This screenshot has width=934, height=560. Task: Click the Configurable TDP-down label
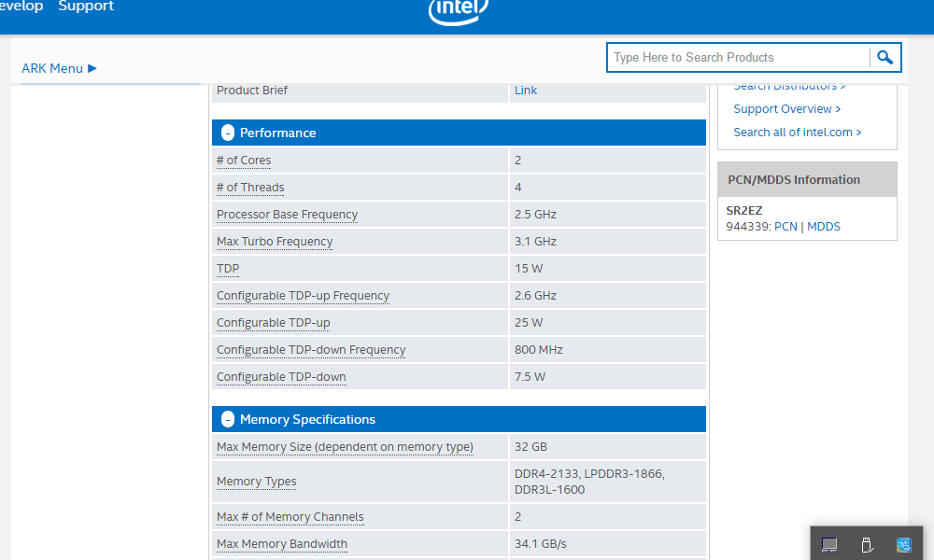pyautogui.click(x=281, y=377)
